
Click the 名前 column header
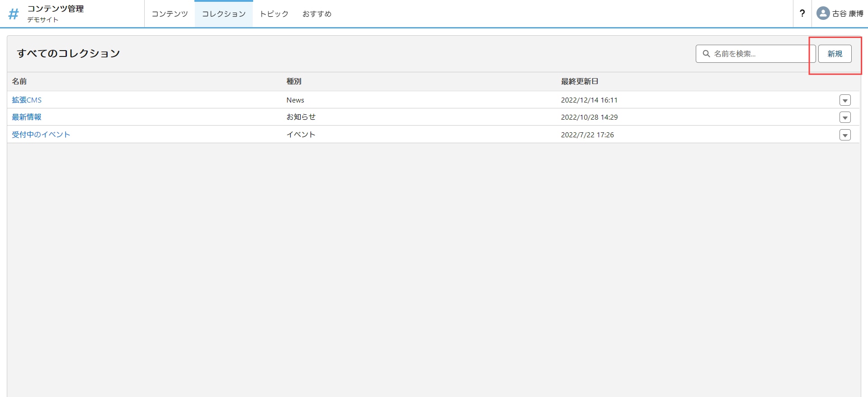(19, 81)
